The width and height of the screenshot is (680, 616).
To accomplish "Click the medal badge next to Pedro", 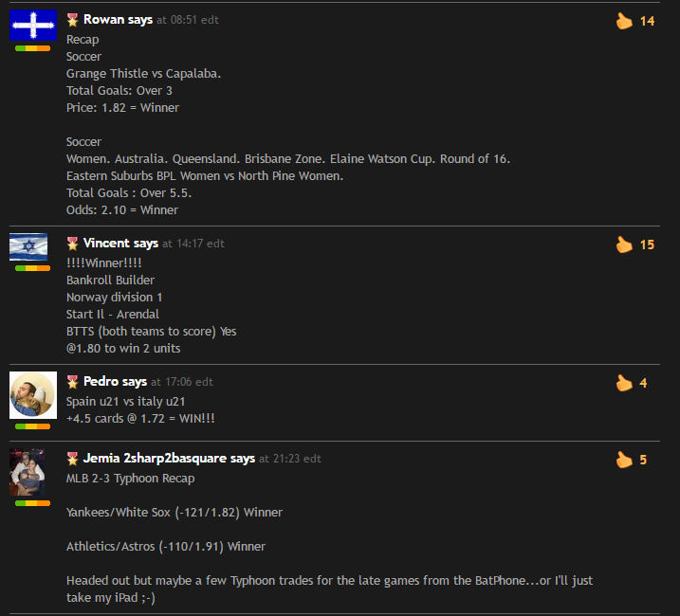I will (72, 382).
